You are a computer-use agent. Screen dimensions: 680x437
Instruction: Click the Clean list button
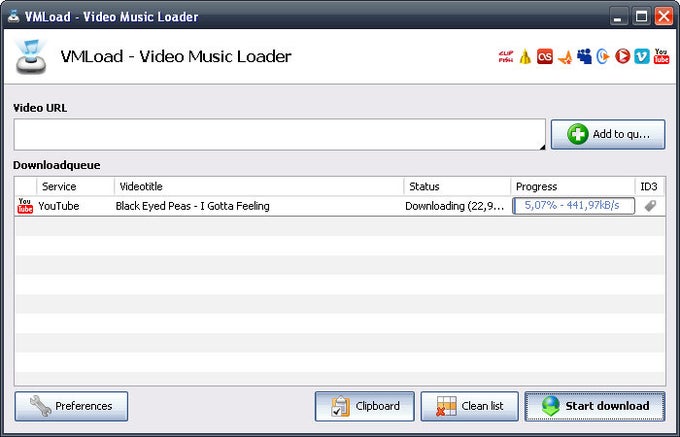pos(469,406)
